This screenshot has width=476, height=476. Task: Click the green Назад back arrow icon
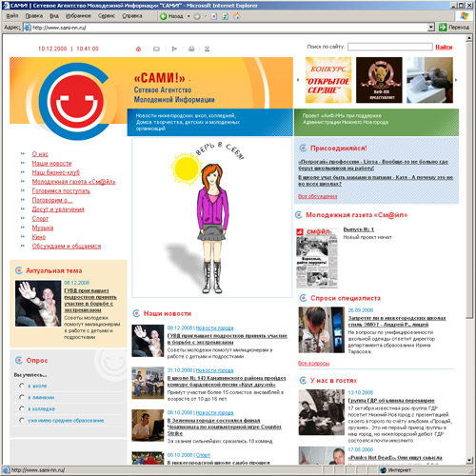[164, 16]
